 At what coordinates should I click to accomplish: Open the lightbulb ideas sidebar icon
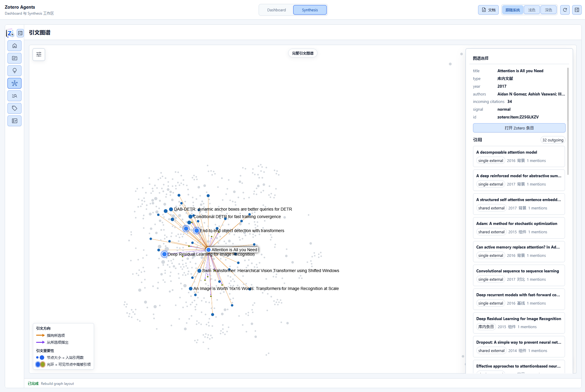[14, 71]
